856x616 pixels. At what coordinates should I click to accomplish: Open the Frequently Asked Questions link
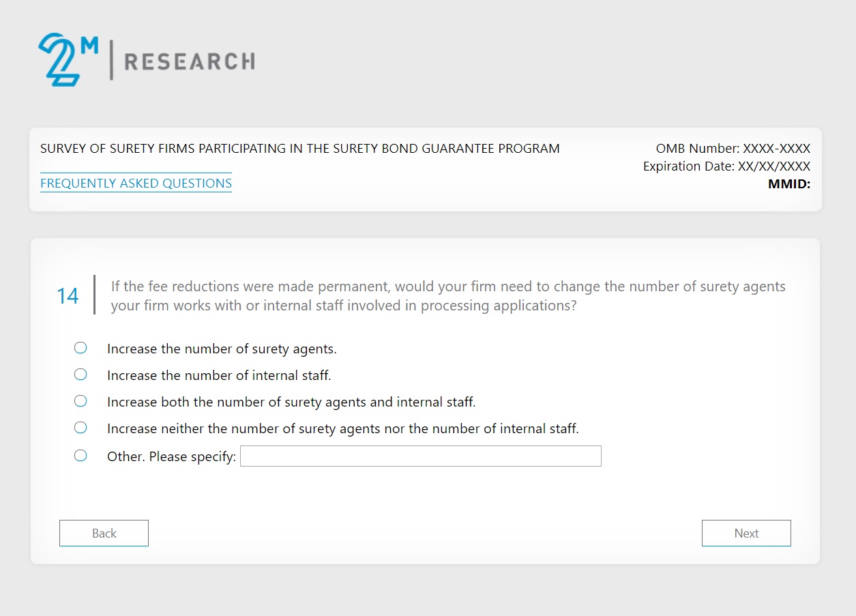(136, 184)
